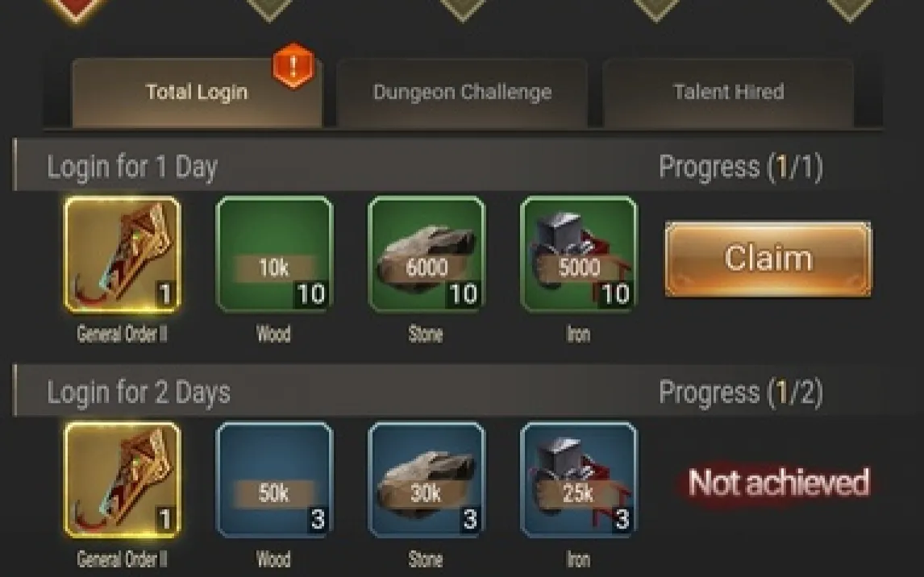Switch to the Talent Hired tab
924x577 pixels.
click(x=728, y=93)
